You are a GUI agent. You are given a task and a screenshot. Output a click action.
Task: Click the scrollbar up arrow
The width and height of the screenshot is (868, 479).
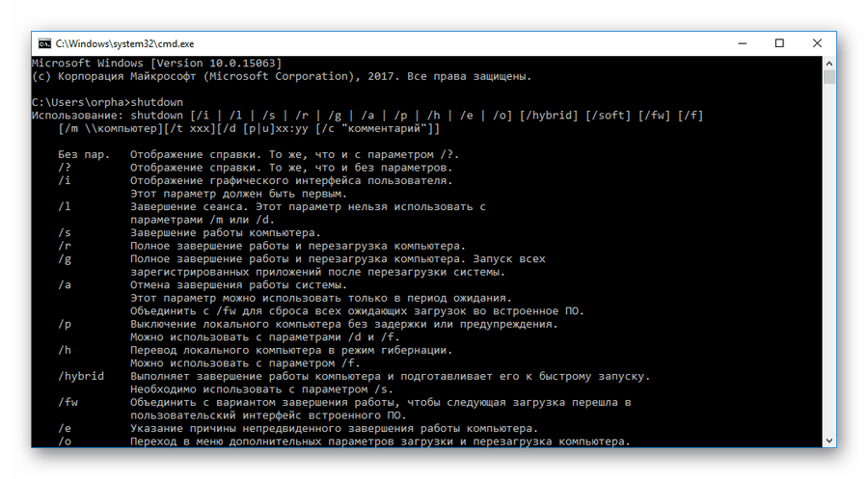(x=828, y=64)
